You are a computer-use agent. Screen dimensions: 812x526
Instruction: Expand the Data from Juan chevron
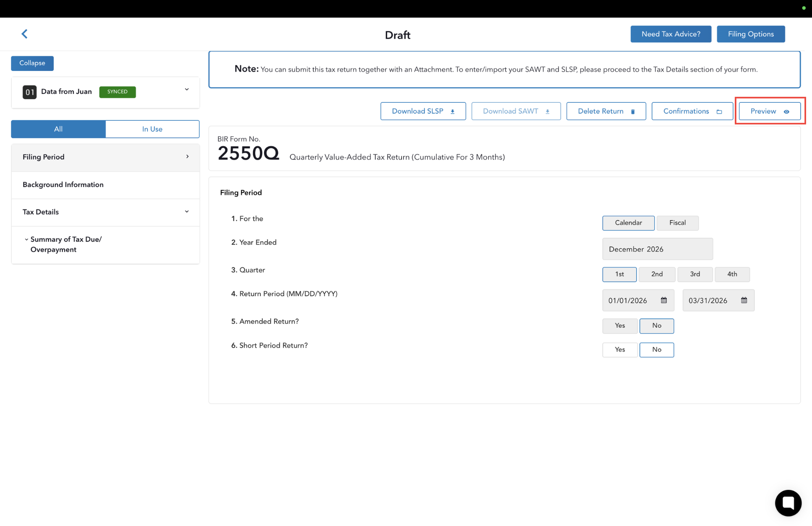(x=187, y=89)
